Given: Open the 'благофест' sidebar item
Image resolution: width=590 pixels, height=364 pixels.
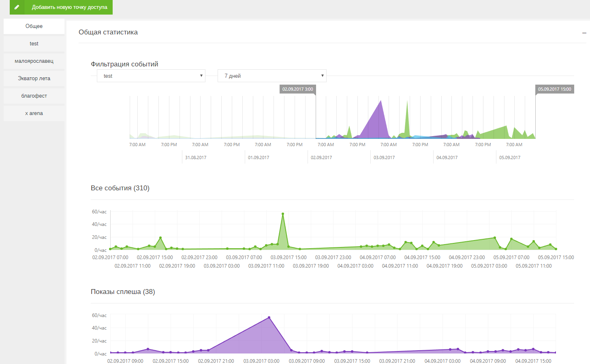Looking at the screenshot, I should [34, 96].
